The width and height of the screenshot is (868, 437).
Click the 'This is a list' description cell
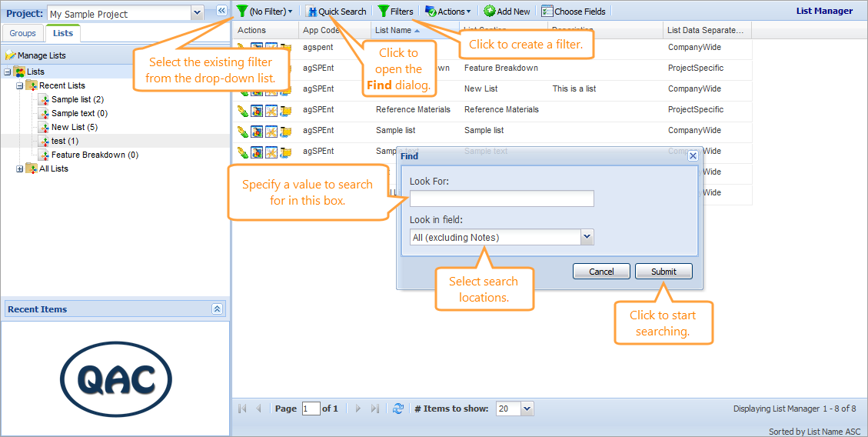[x=574, y=88]
